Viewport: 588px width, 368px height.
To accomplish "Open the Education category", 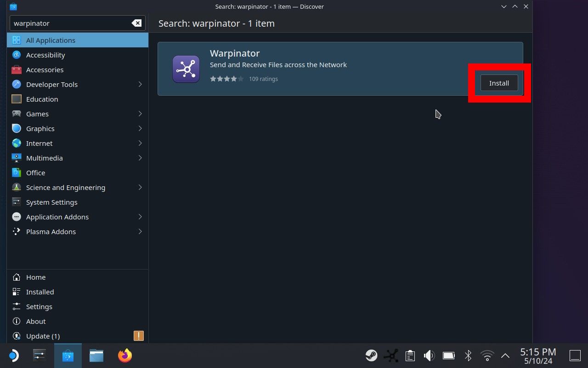I will click(78, 99).
